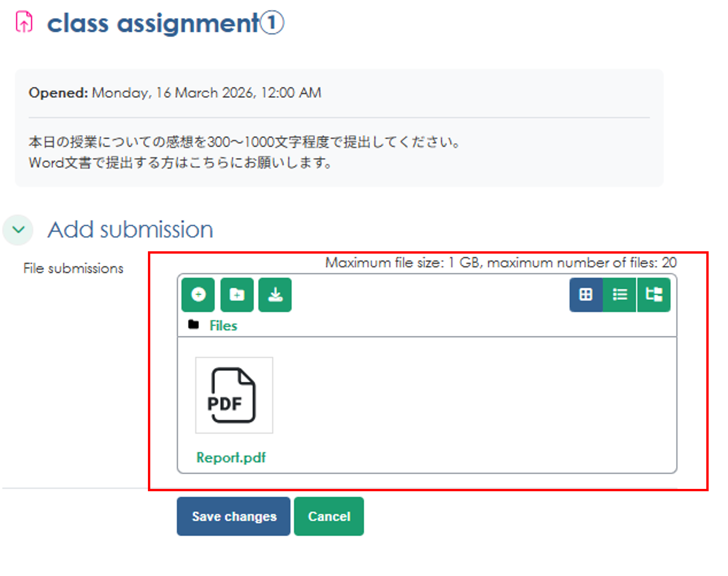Screen dimensions: 728x576
Task: Click the Download all files icon
Action: 275,295
